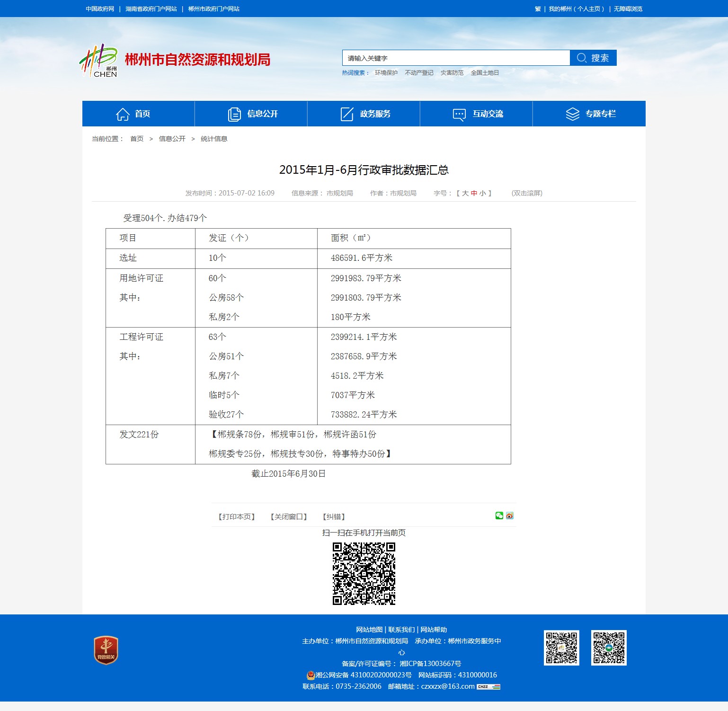Set font size to 小
728x711 pixels.
[482, 193]
